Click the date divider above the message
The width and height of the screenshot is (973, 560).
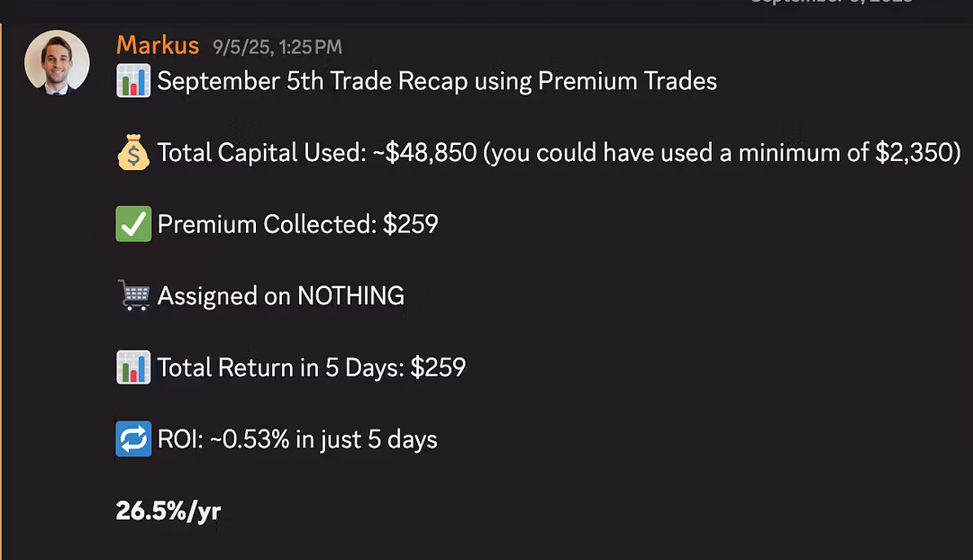click(x=831, y=3)
